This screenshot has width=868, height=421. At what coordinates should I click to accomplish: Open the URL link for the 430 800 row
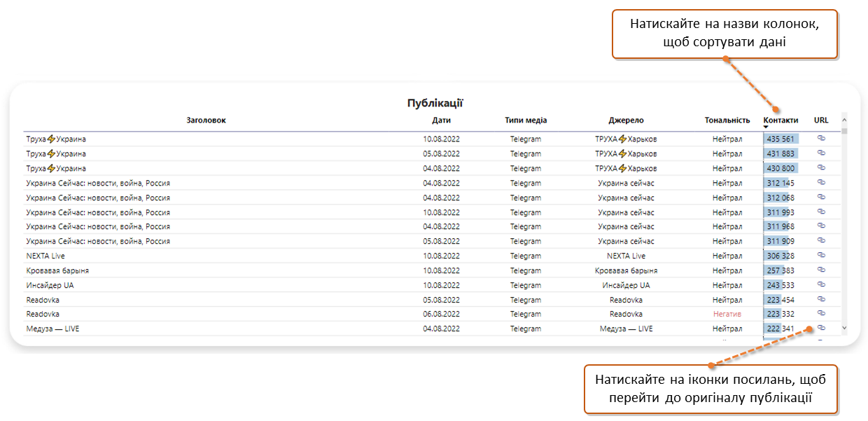[x=821, y=168]
